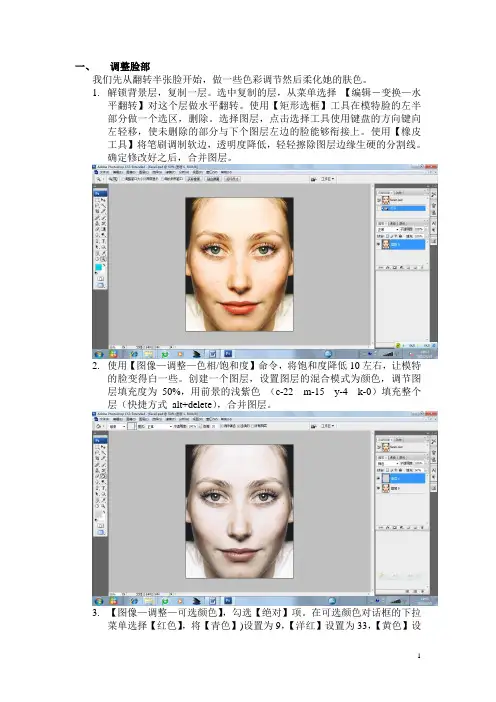
Task: Open the Edit menu in the first screenshot
Action: click(x=118, y=172)
